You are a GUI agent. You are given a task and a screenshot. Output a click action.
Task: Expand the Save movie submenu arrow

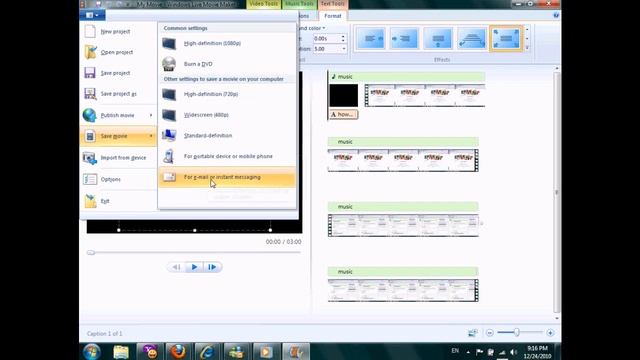tap(151, 136)
